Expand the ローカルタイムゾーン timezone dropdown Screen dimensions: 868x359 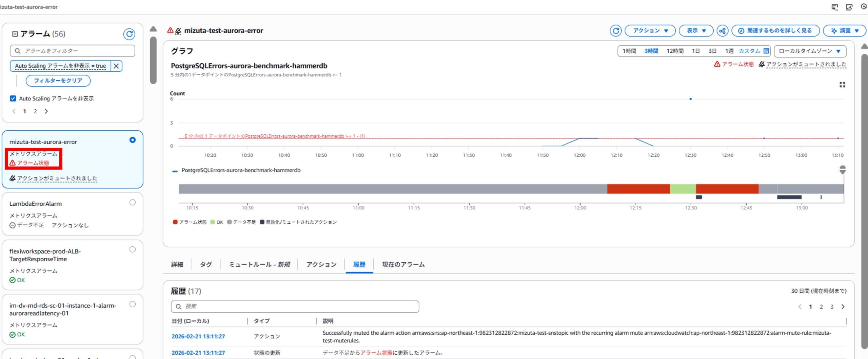(810, 51)
